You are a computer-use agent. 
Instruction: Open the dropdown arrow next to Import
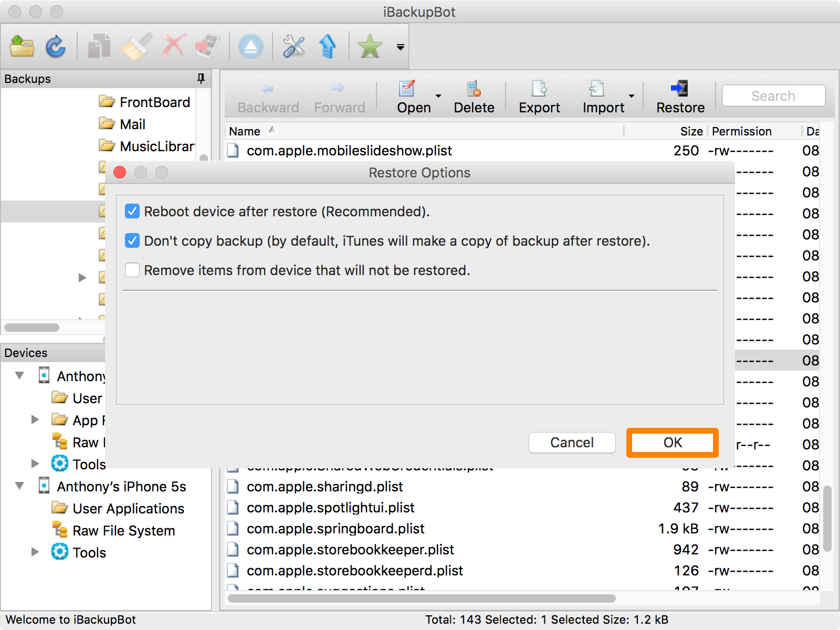(632, 96)
